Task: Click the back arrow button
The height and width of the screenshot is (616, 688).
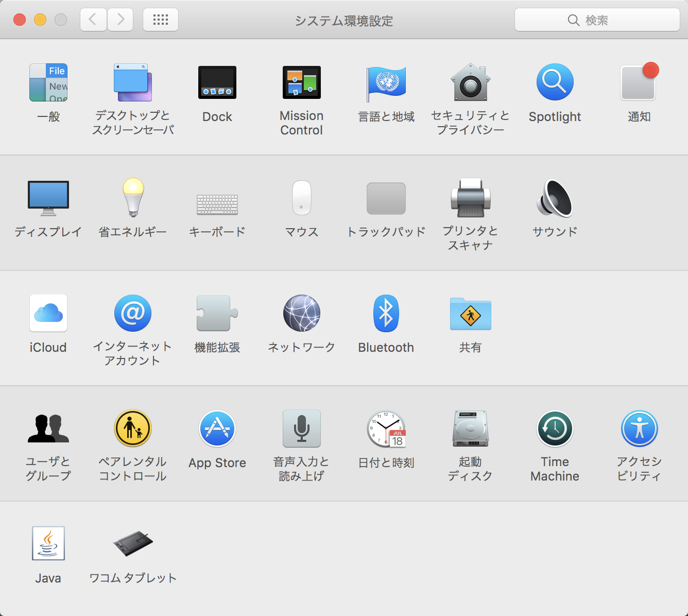Action: click(93, 20)
